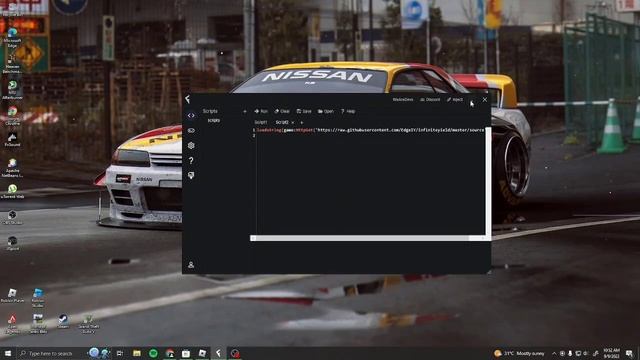640x360 pixels.
Task: Close the executor window
Action: coord(484,100)
